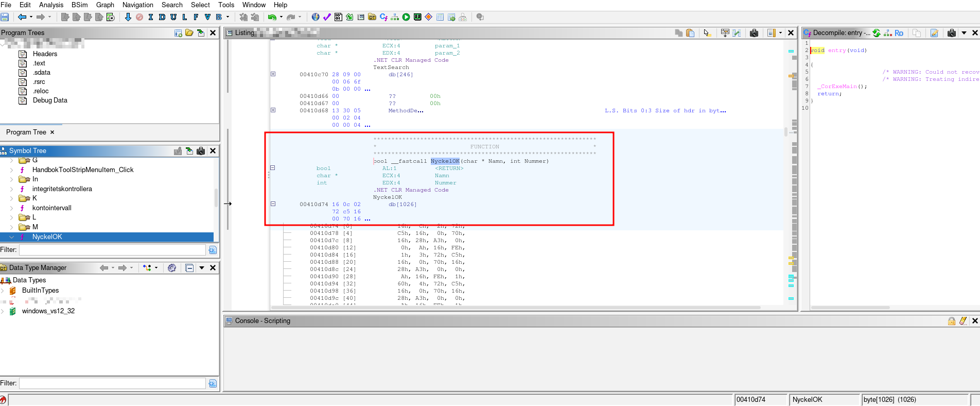The width and height of the screenshot is (980, 406).
Task: Click the Symbol Tree filter text field
Action: pos(112,250)
